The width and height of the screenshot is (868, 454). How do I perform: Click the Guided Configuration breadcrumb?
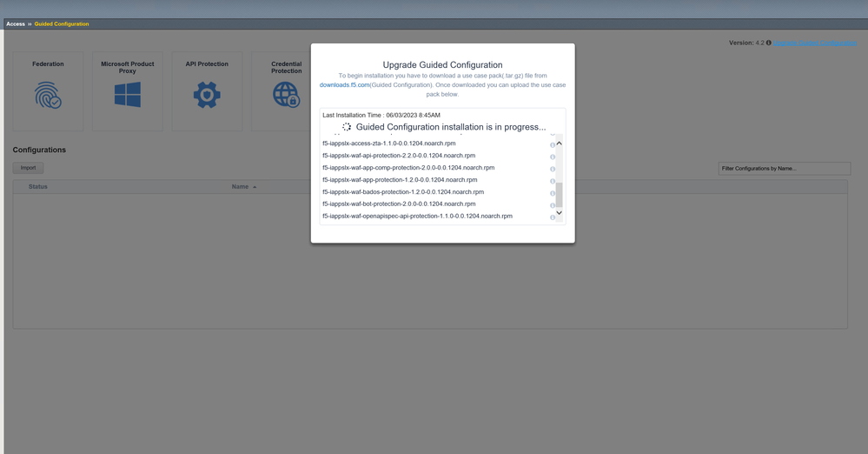62,23
